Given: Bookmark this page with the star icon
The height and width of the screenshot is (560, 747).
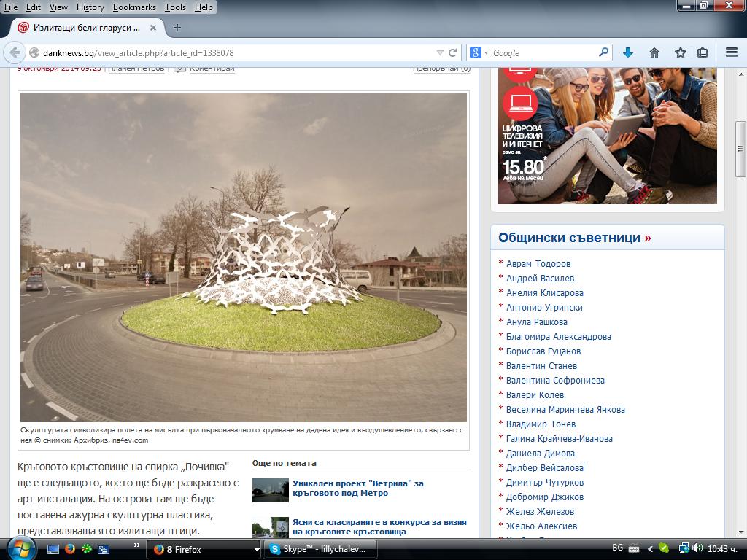Looking at the screenshot, I should [681, 52].
